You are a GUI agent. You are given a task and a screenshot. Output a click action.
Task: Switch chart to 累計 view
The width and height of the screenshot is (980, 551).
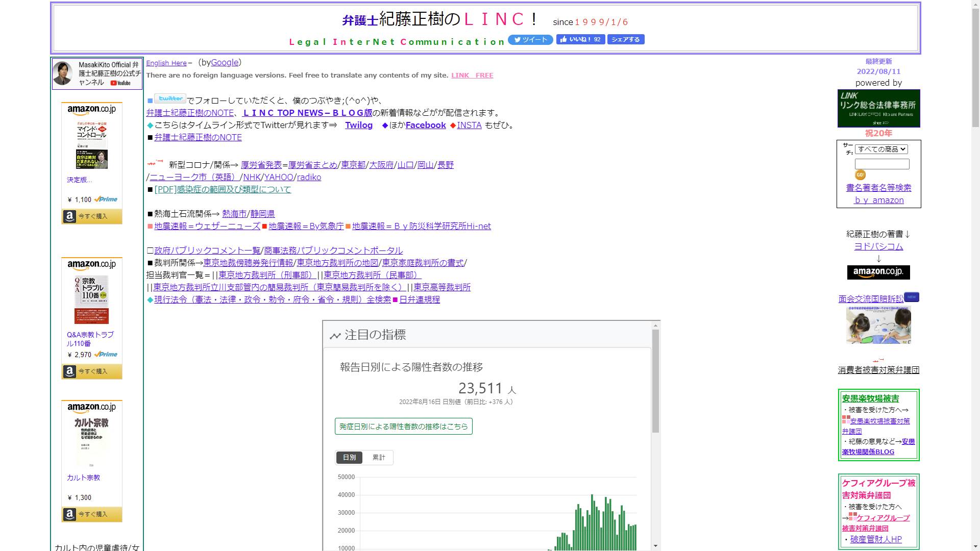[379, 458]
